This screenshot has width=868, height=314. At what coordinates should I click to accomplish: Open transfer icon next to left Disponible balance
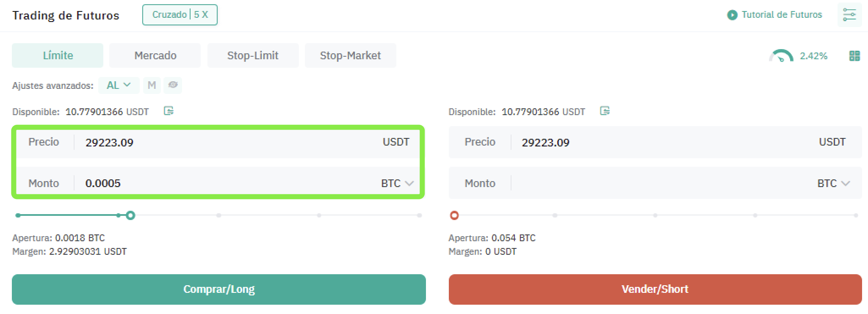click(x=169, y=111)
